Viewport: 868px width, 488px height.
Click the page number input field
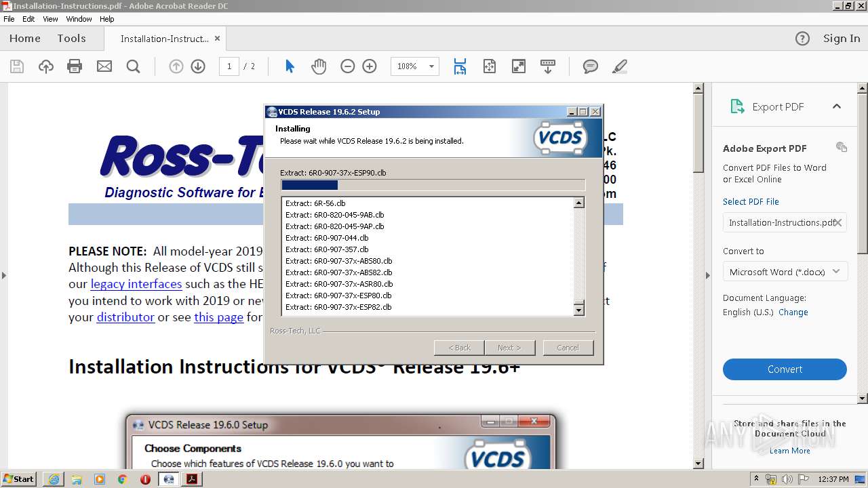click(229, 66)
